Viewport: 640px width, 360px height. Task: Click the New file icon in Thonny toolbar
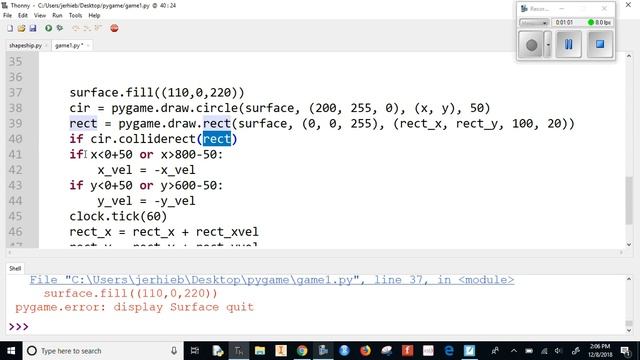(10, 28)
